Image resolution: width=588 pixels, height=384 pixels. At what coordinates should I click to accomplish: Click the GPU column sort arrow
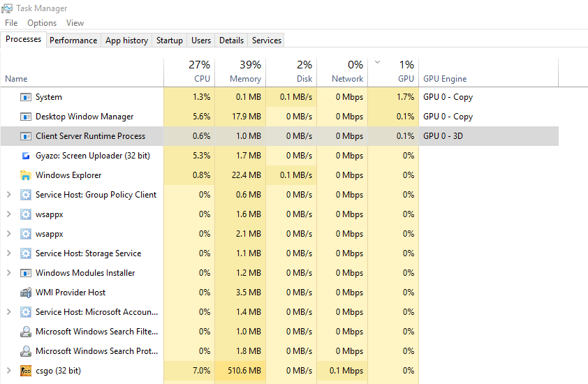377,62
